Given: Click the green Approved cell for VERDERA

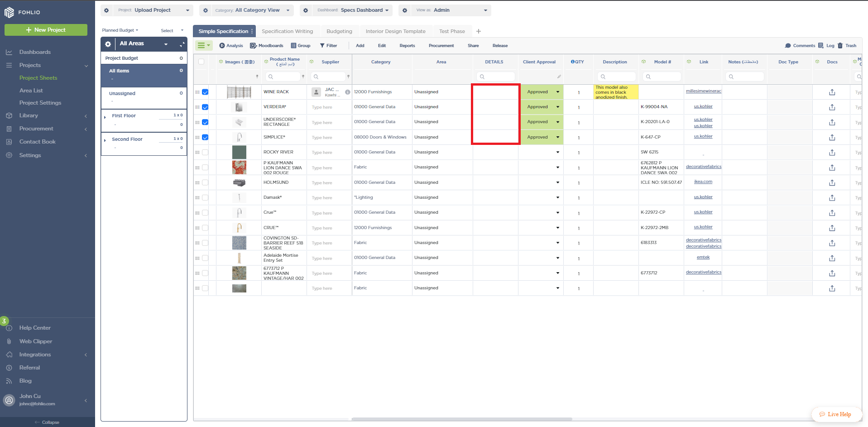Looking at the screenshot, I should point(541,107).
